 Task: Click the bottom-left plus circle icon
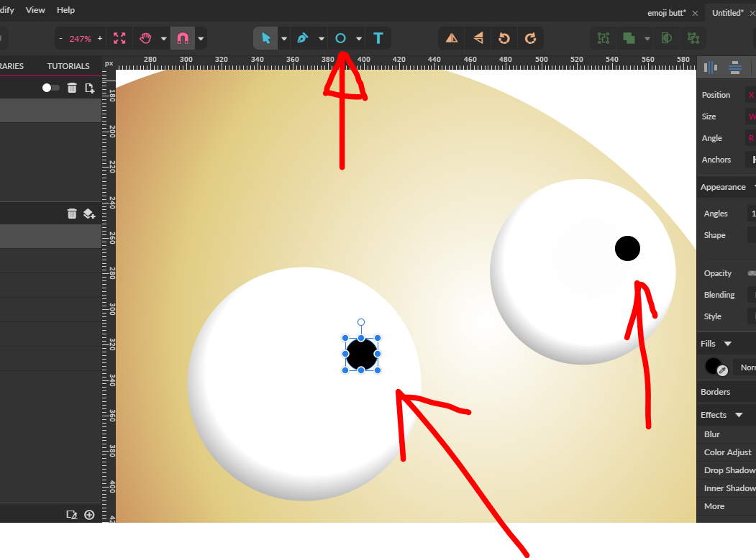point(89,515)
